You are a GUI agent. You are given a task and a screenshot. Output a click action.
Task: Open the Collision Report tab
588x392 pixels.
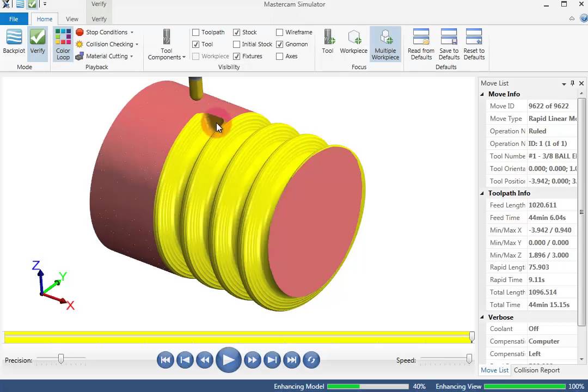[x=536, y=370]
